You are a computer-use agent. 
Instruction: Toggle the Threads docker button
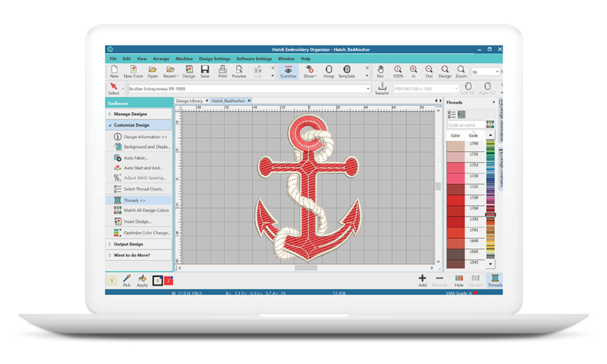[495, 281]
